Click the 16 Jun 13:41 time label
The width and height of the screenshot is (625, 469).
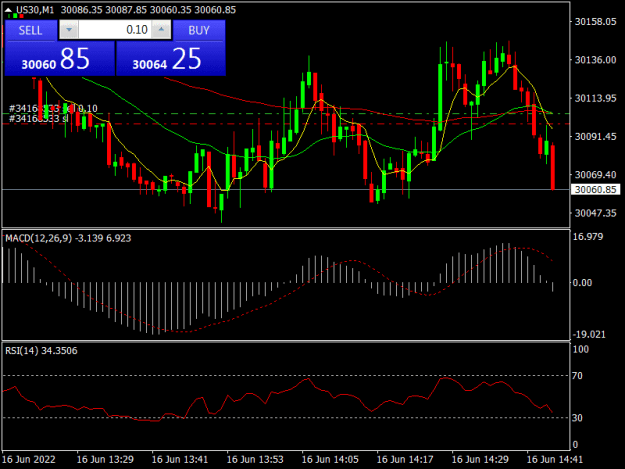point(180,459)
